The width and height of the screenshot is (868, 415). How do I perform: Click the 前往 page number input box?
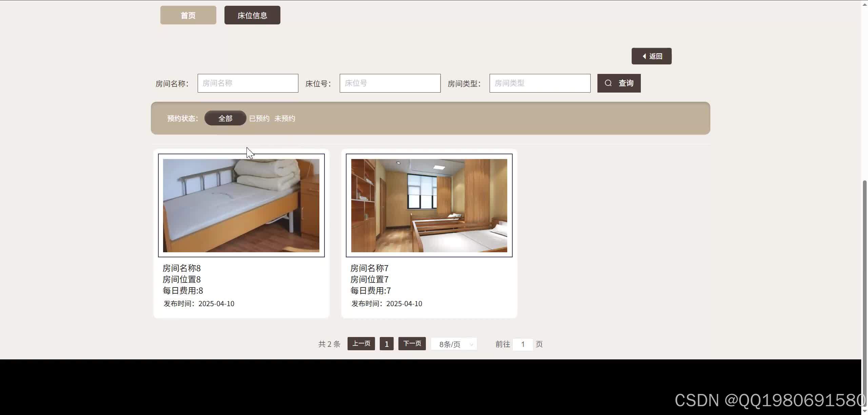click(x=522, y=344)
